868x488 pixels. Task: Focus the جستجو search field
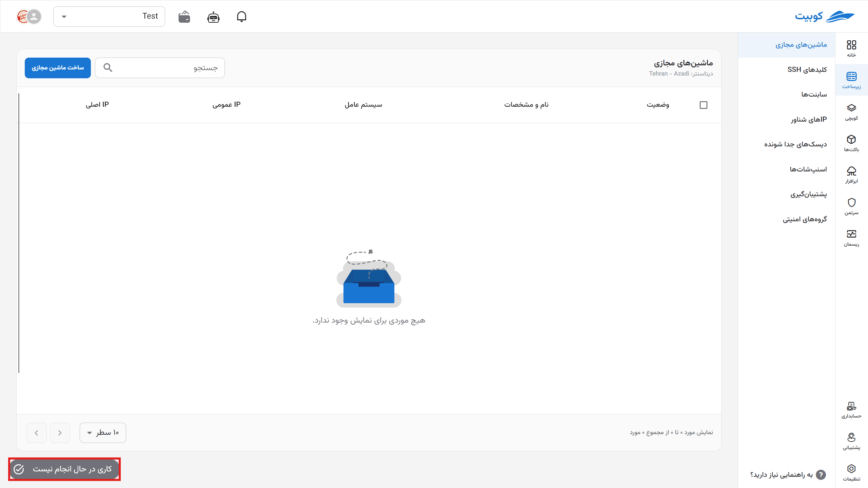160,68
